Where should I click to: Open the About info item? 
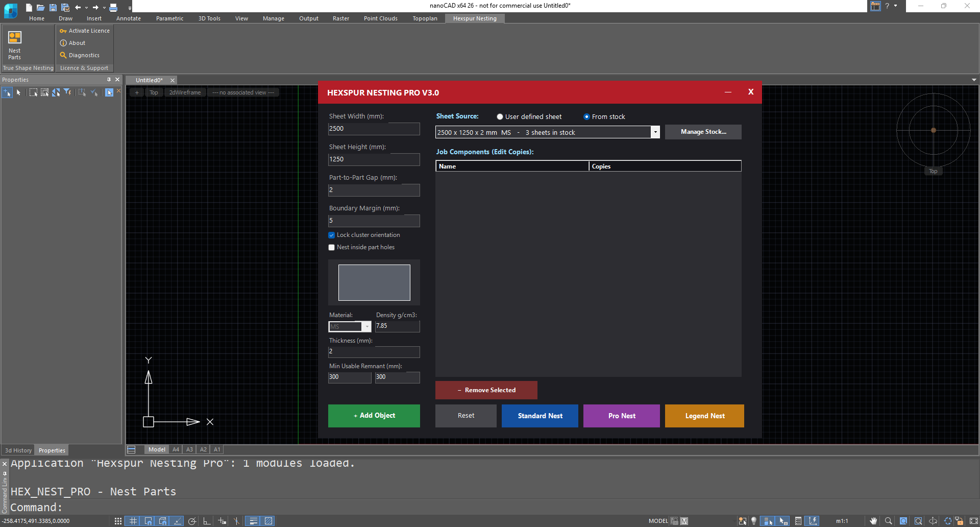(72, 43)
